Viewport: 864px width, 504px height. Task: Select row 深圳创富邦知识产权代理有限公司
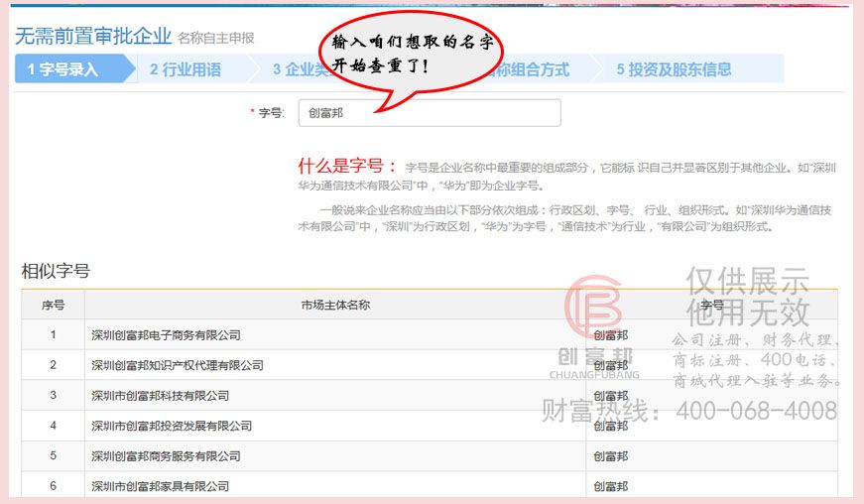[x=430, y=365]
